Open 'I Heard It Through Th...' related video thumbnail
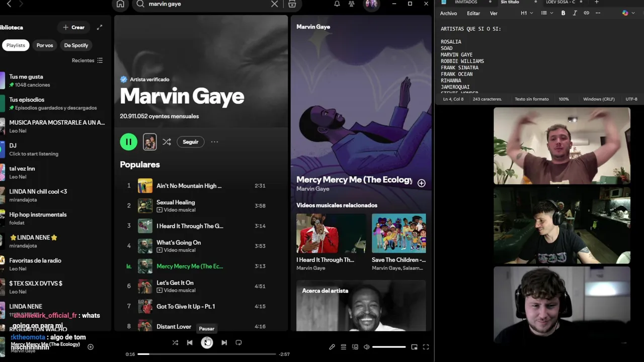 pos(331,233)
